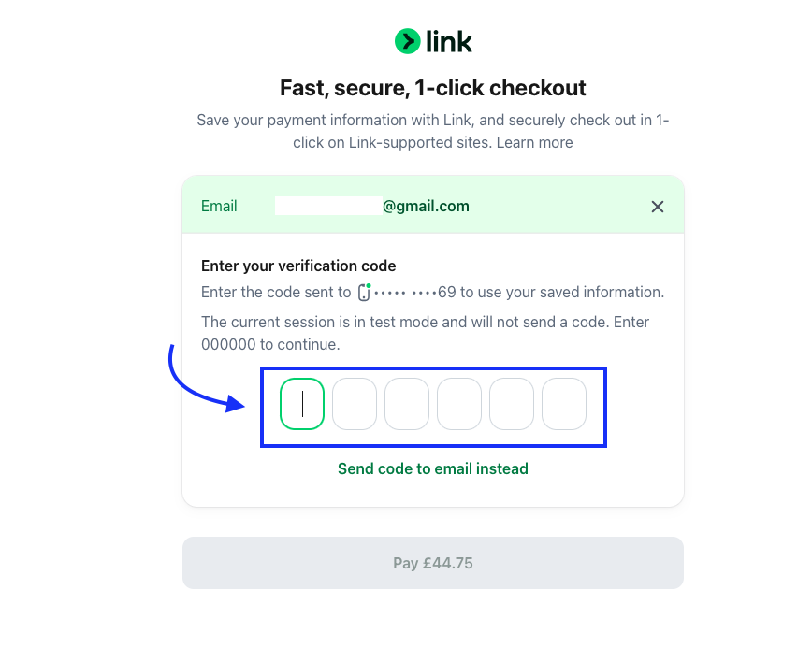Click the green Link logo icon
The height and width of the screenshot is (662, 812).
407,41
